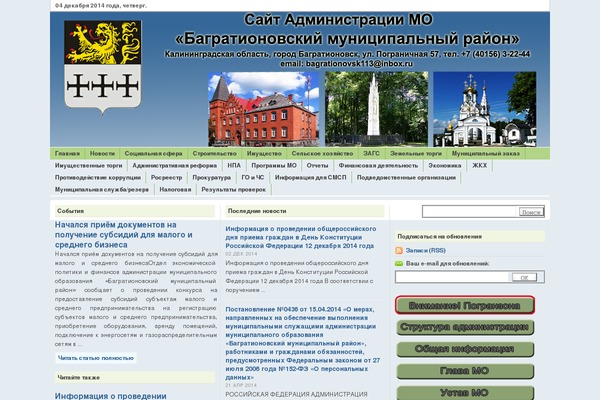Open the Структура администрации button
Screen dimensions: 600x400
coord(465,327)
